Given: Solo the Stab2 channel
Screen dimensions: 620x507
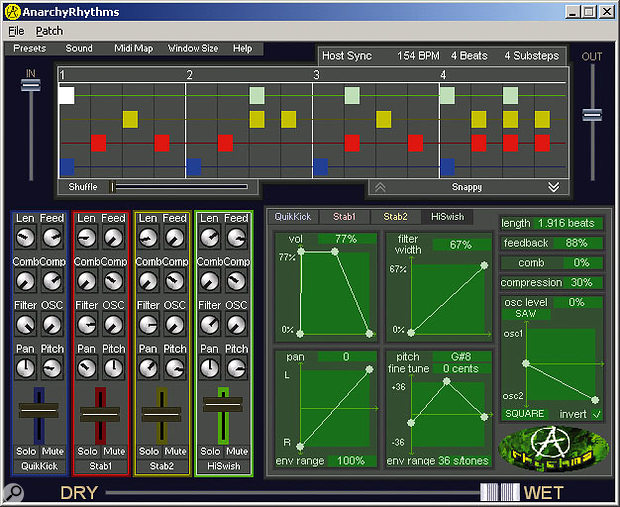Looking at the screenshot, I should (x=149, y=451).
